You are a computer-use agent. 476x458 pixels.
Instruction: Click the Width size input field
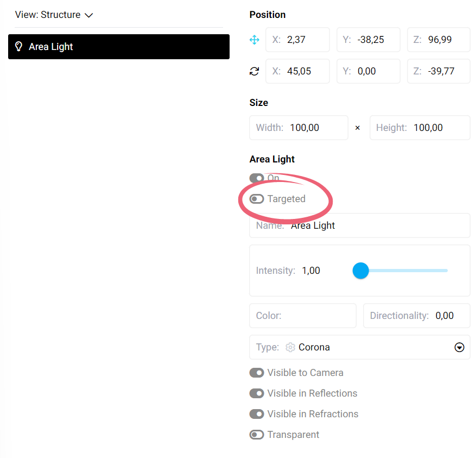pyautogui.click(x=315, y=128)
